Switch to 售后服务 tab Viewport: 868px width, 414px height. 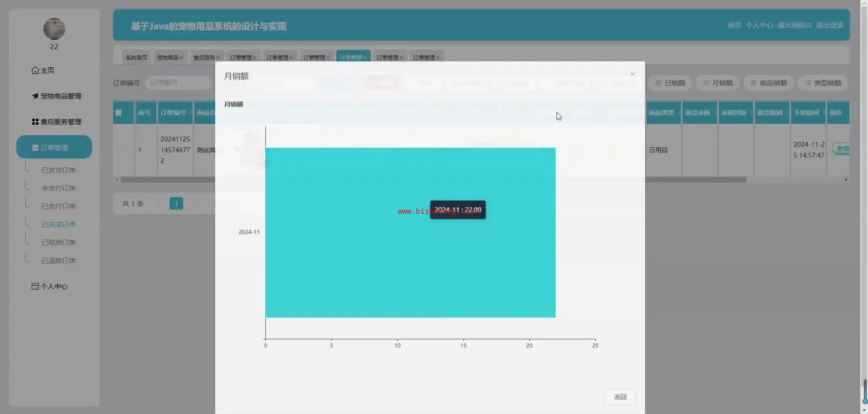click(204, 57)
